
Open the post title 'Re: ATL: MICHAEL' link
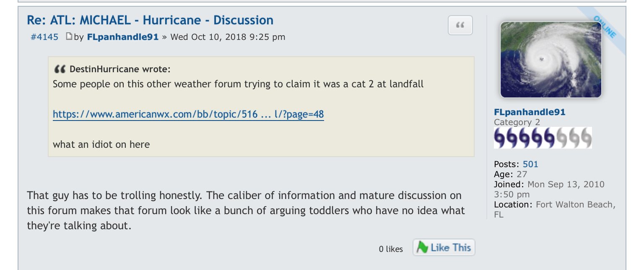[x=150, y=20]
